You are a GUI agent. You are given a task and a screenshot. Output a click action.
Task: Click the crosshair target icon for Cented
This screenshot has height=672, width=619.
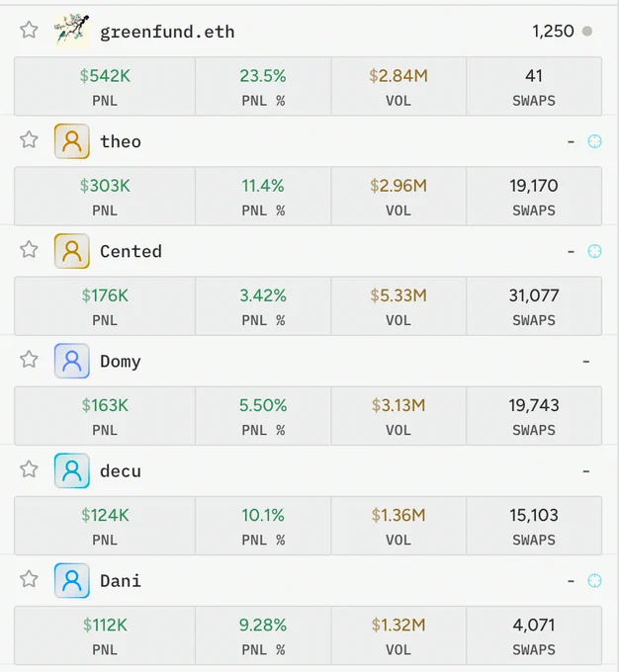click(x=594, y=251)
